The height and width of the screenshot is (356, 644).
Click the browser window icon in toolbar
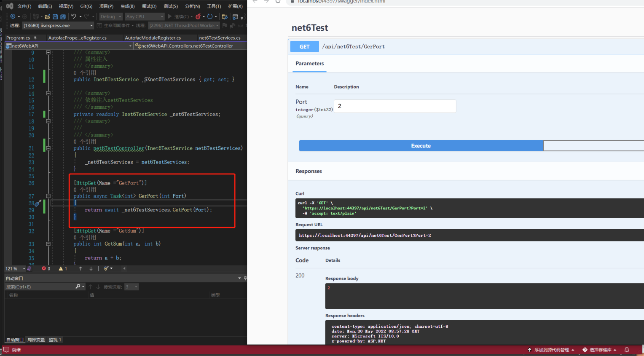pyautogui.click(x=235, y=16)
